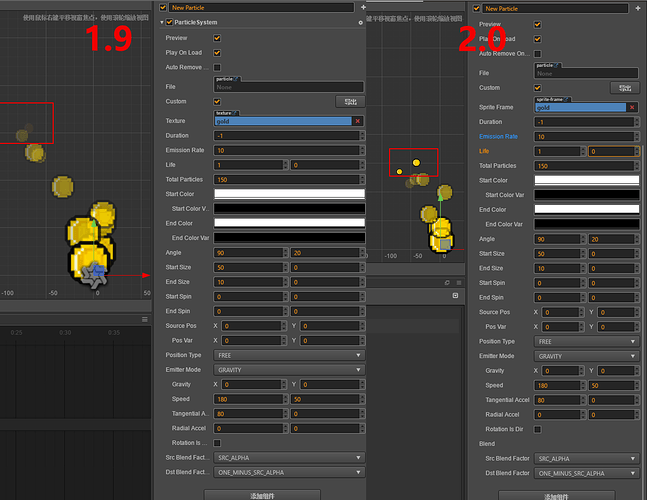647x500 pixels.
Task: Uncheck Preview in the 2.0 inspector
Action: (538, 24)
